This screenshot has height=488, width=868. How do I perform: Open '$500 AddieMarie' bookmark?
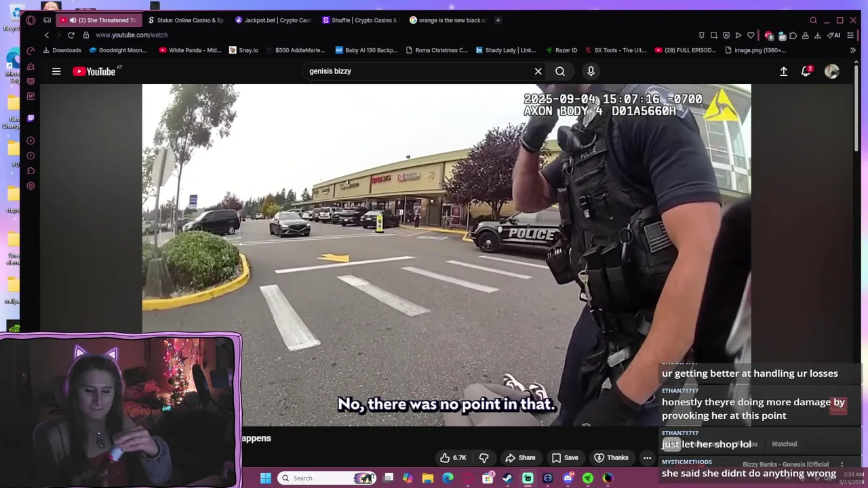[x=296, y=50]
